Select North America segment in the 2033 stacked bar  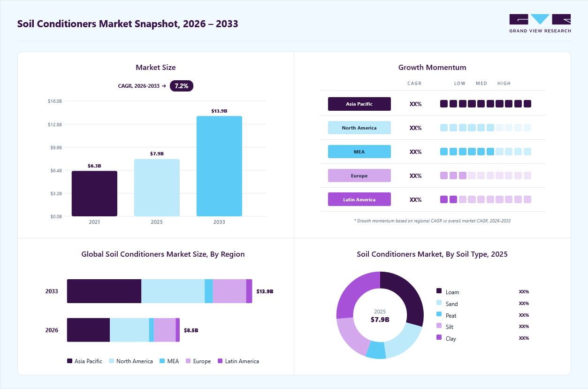(173, 291)
